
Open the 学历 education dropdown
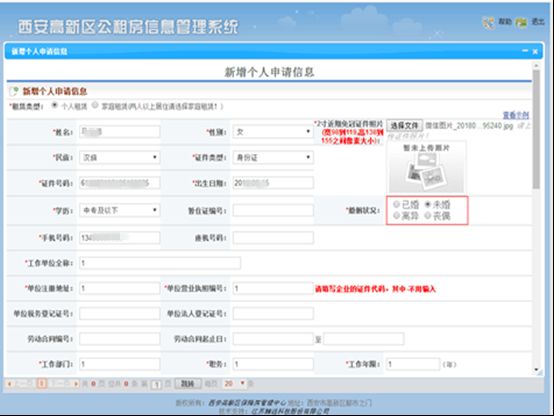pyautogui.click(x=119, y=210)
